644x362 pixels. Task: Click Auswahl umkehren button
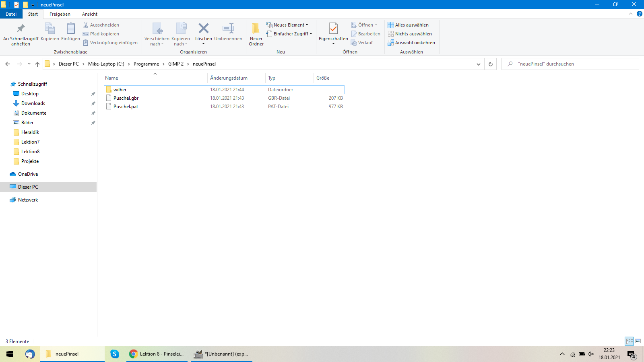coord(411,43)
